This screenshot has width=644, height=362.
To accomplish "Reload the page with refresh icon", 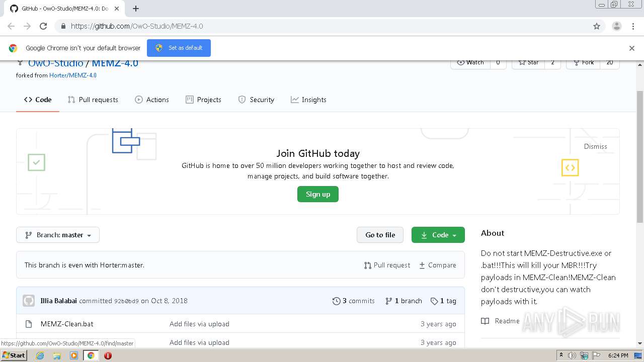I will click(x=43, y=26).
